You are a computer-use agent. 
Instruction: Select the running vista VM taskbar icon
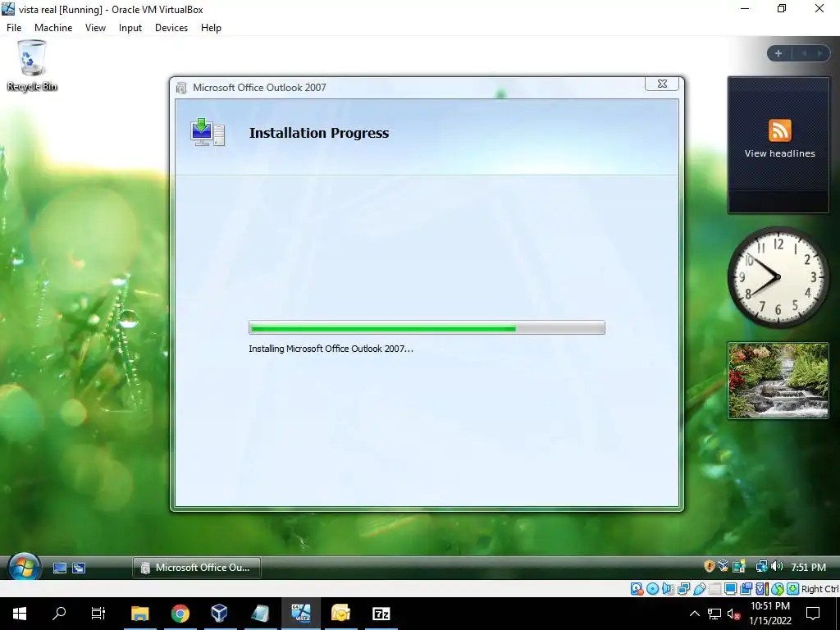[300, 614]
